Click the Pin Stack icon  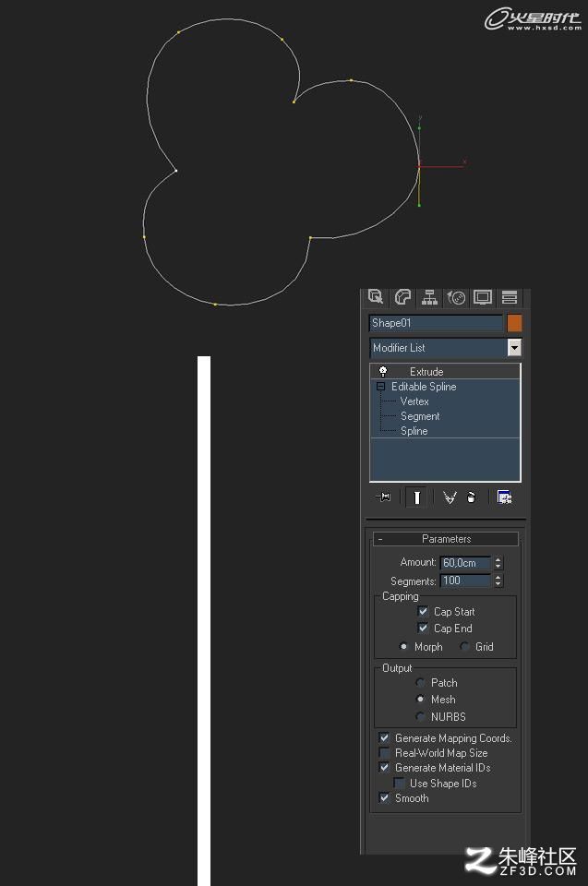383,497
